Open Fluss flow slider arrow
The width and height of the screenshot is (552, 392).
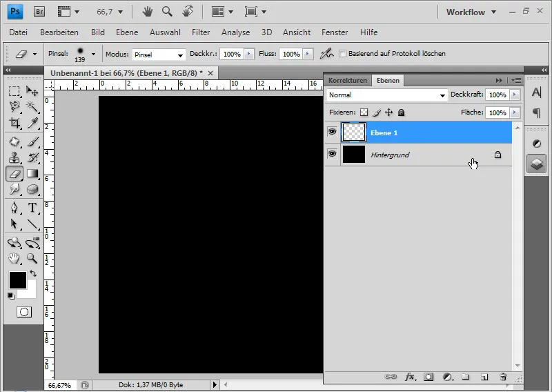(x=308, y=54)
